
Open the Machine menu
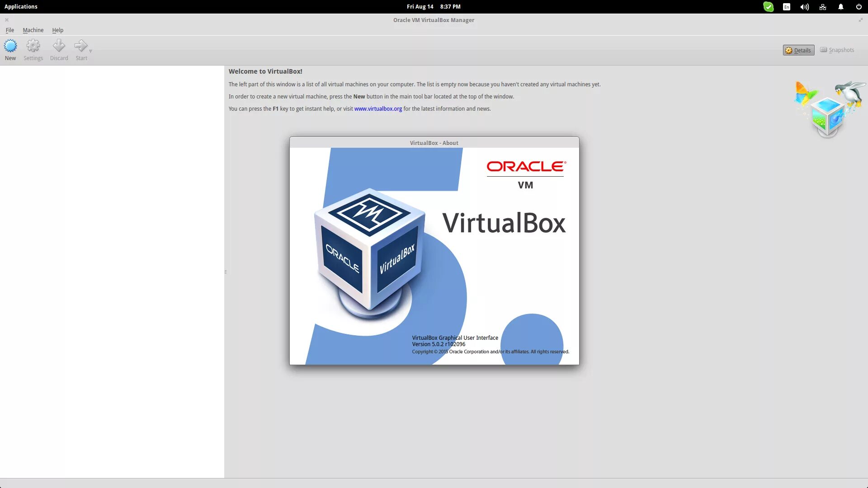click(x=33, y=30)
